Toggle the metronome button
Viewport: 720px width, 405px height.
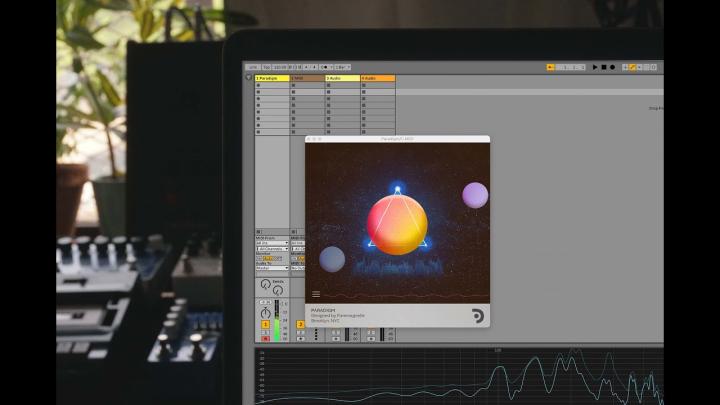pyautogui.click(x=325, y=67)
